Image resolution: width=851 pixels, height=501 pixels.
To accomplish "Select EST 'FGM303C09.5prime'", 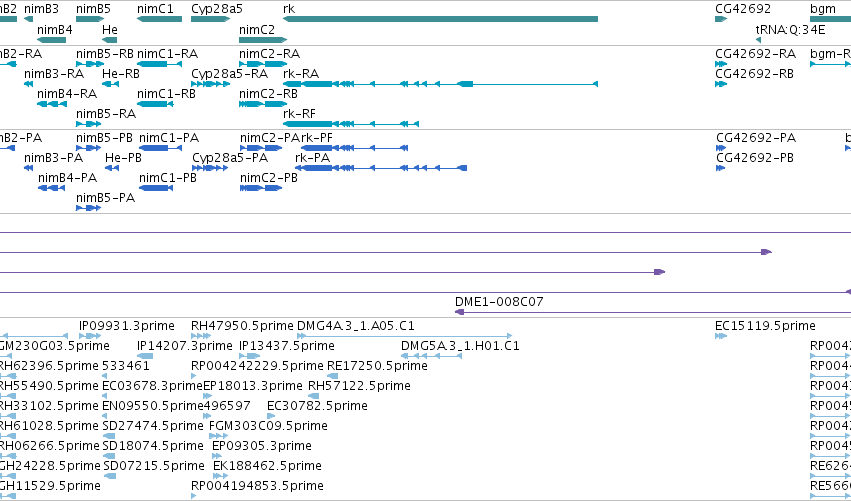I will tap(219, 436).
